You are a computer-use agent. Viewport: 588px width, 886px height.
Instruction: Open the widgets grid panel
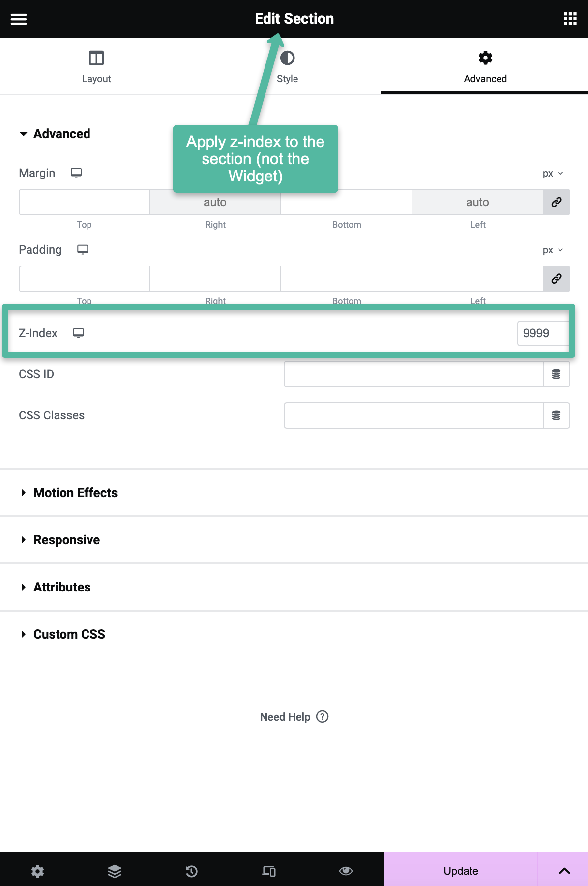pos(570,19)
